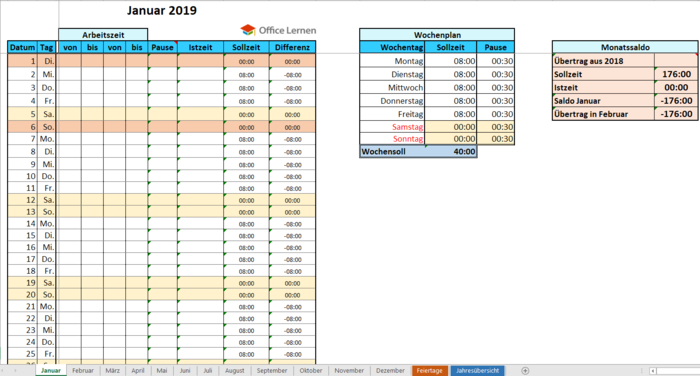This screenshot has height=376, width=700.
Task: Open the Dezember sheet tab
Action: [x=390, y=371]
